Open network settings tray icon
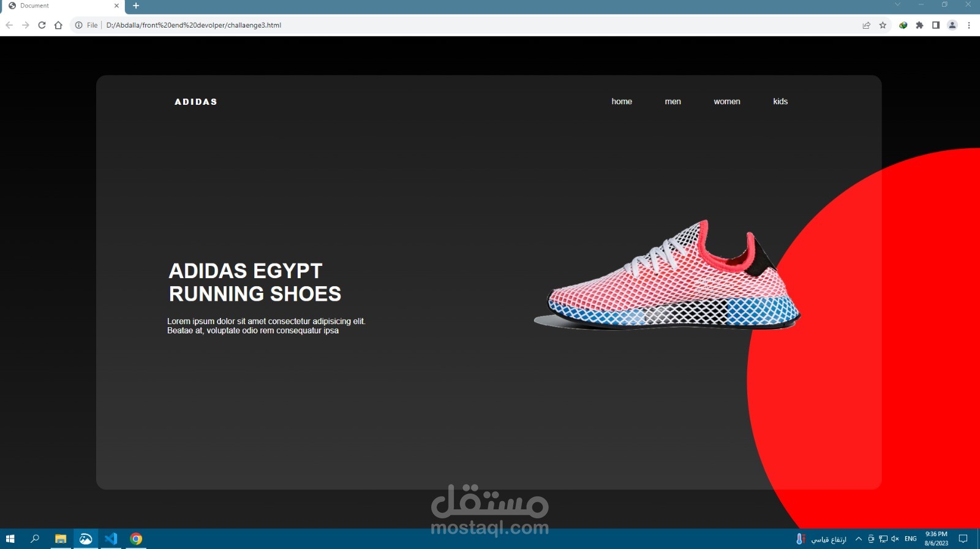 pyautogui.click(x=883, y=539)
